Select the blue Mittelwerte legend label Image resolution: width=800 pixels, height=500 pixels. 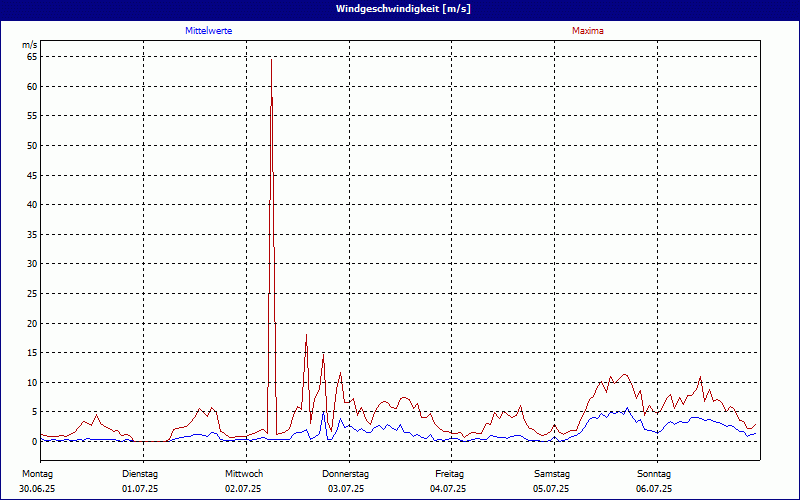(x=209, y=31)
